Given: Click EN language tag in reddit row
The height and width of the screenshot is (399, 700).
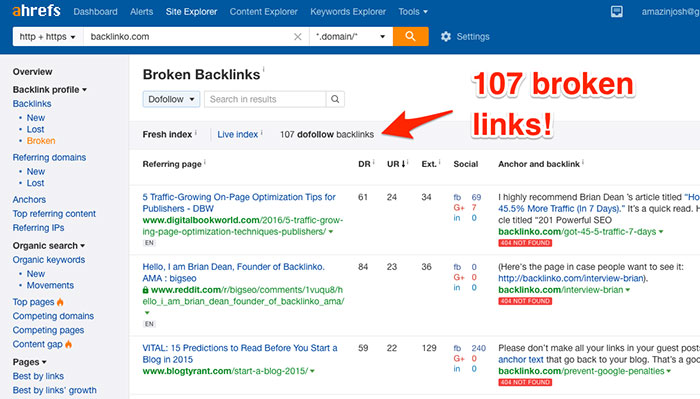Looking at the screenshot, I should pyautogui.click(x=149, y=324).
